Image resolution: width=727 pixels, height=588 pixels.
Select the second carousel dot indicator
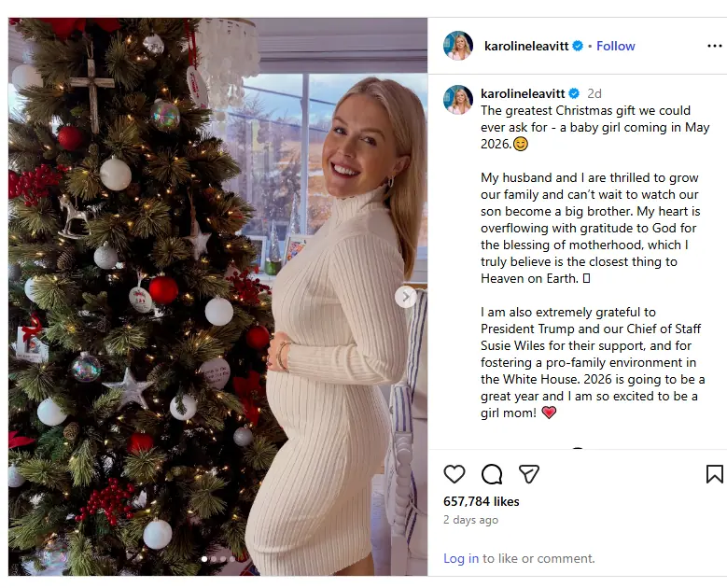213,560
